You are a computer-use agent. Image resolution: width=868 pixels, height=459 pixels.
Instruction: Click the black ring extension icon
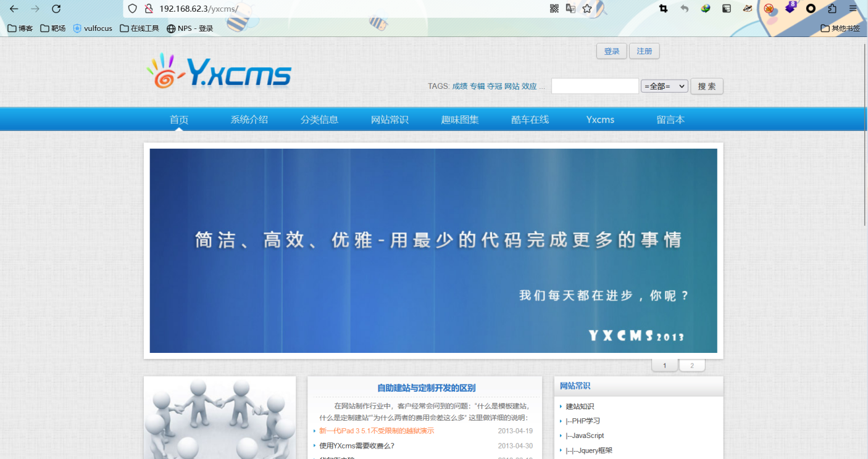coord(811,9)
